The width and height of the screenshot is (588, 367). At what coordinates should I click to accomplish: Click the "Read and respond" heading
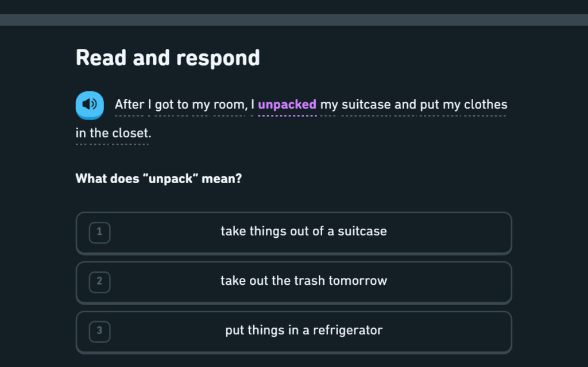168,58
